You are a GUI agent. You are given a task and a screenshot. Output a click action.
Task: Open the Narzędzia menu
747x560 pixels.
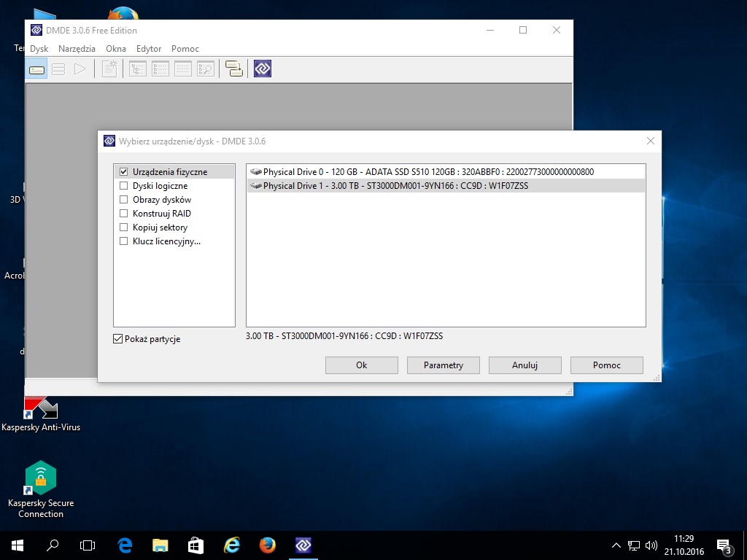point(77,49)
